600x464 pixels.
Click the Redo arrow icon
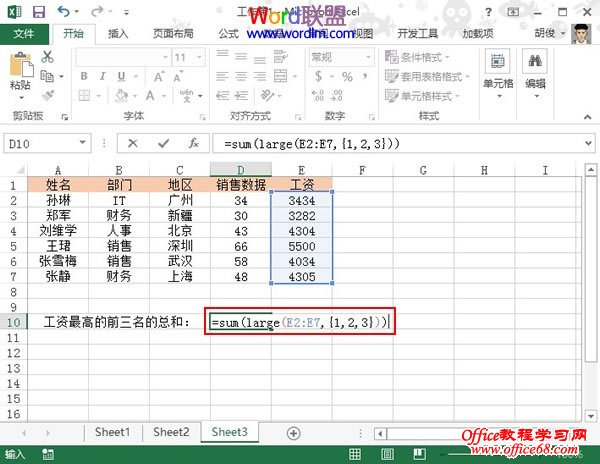click(x=97, y=11)
